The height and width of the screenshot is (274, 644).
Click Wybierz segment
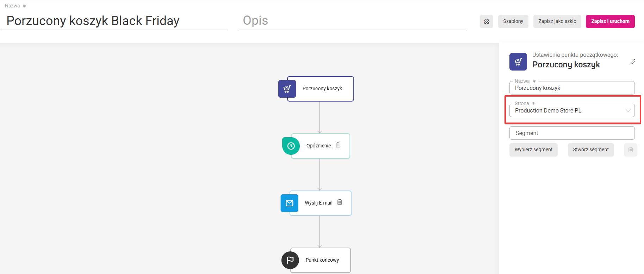pyautogui.click(x=533, y=150)
